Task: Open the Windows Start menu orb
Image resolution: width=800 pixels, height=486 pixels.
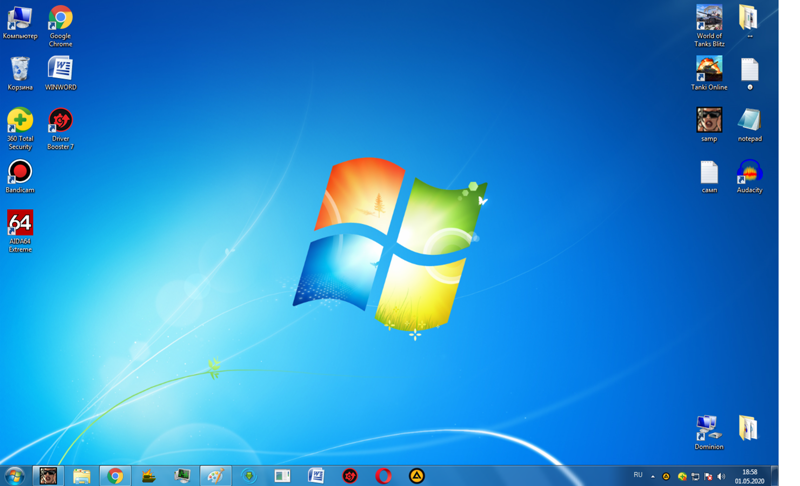Action: pos(14,476)
